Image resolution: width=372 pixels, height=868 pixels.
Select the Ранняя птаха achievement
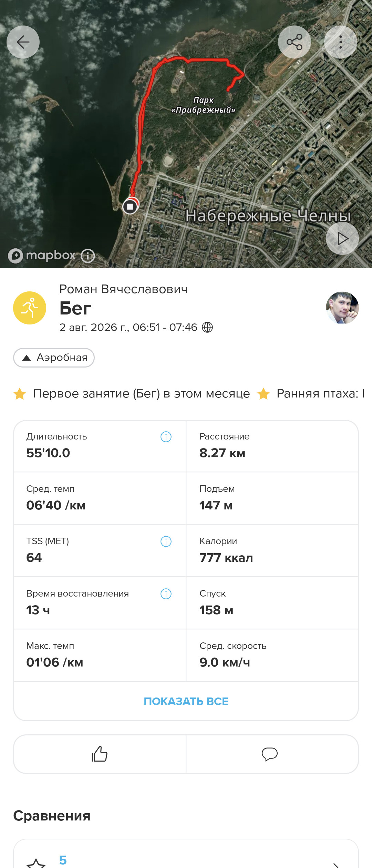click(x=311, y=393)
